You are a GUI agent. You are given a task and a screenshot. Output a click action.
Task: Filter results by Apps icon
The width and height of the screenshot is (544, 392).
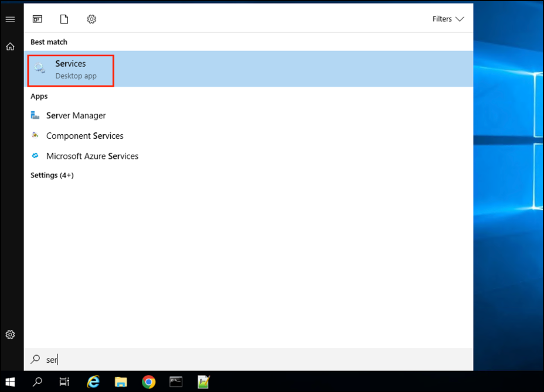pos(38,19)
